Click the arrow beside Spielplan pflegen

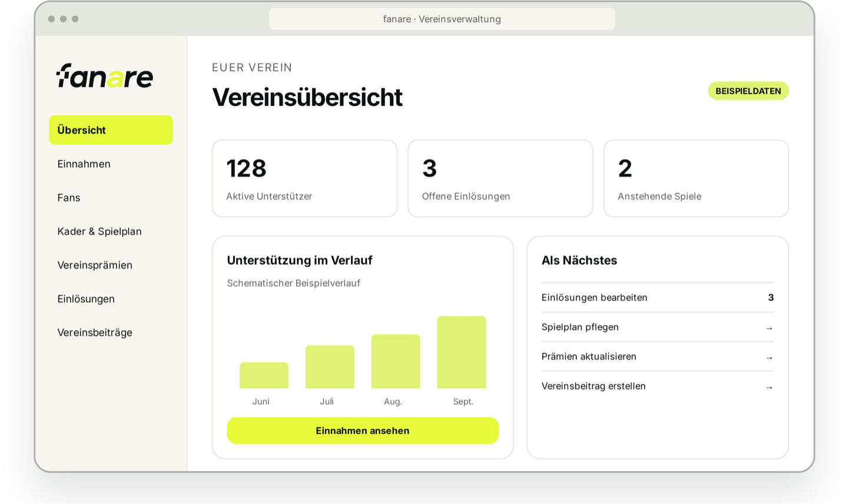click(x=769, y=328)
